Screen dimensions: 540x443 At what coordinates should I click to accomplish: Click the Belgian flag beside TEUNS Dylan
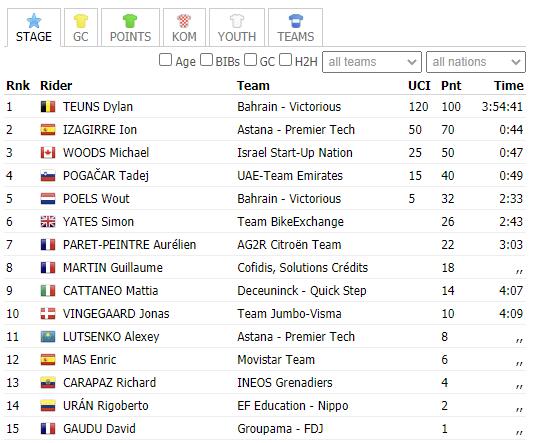tap(48, 107)
